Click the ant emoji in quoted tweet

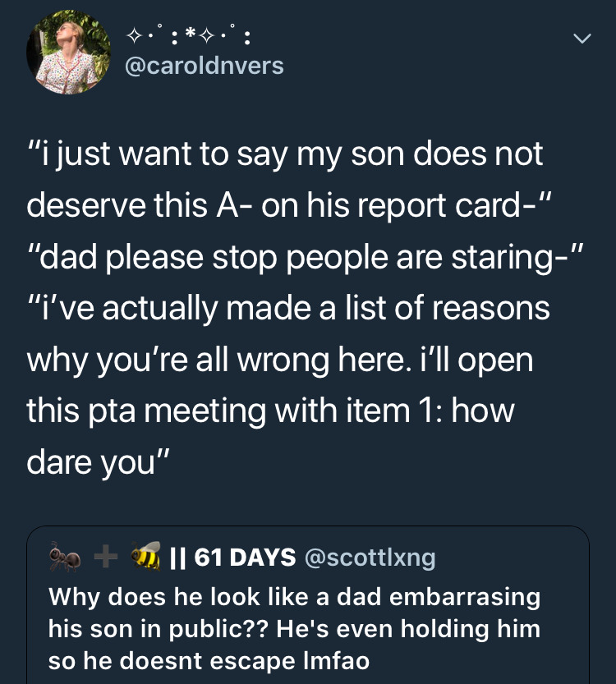65,557
